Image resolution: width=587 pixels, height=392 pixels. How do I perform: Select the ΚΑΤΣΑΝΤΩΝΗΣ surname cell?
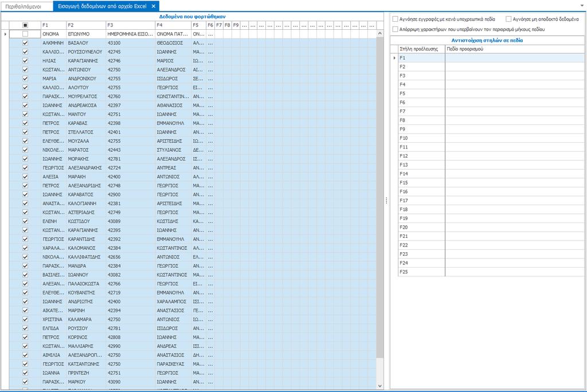(x=86, y=364)
